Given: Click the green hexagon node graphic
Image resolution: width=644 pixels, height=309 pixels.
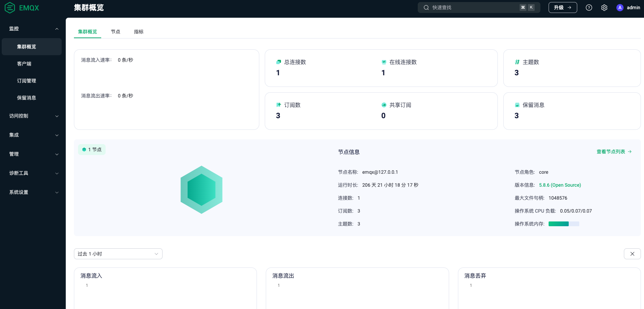Looking at the screenshot, I should 201,190.
